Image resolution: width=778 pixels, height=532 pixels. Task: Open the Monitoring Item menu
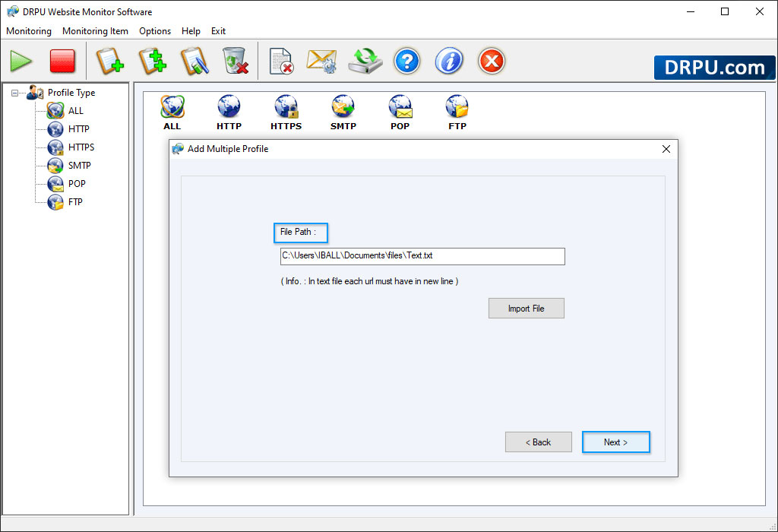[x=95, y=30]
